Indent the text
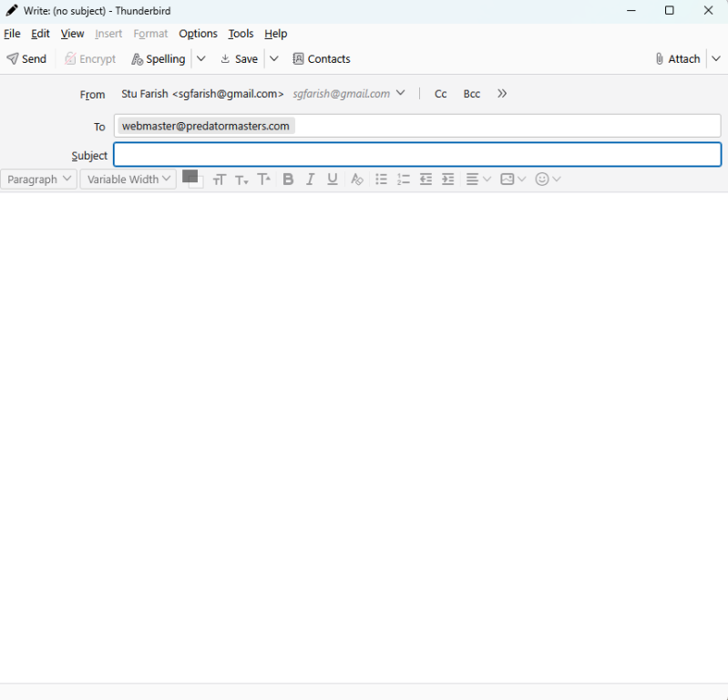728x700 pixels. 448,180
